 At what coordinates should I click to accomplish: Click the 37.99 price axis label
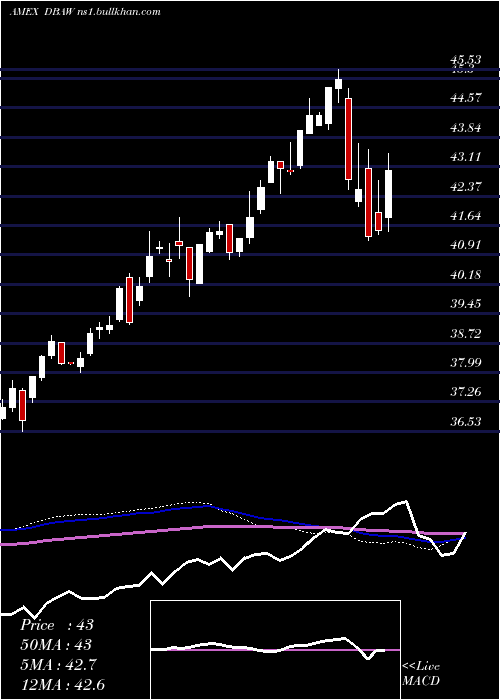click(x=467, y=362)
